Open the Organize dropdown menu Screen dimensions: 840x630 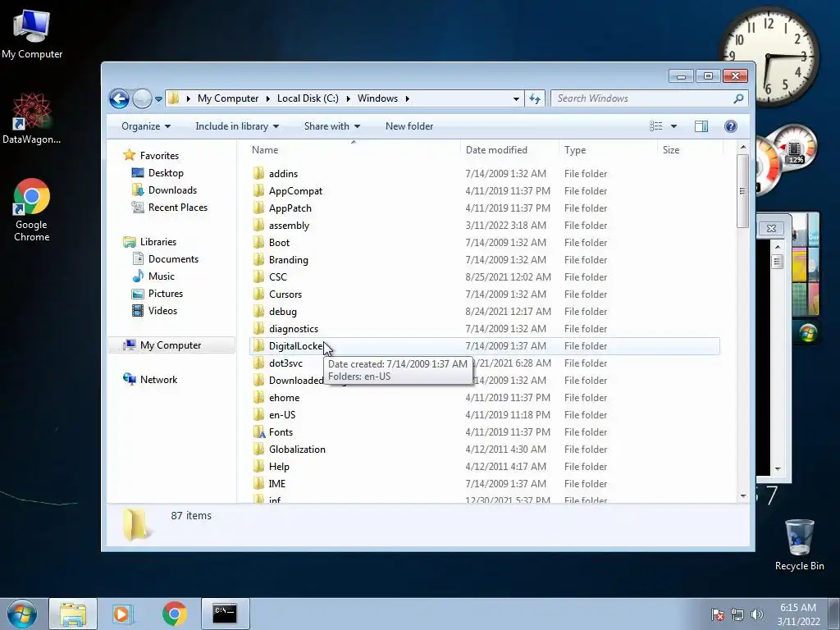146,126
